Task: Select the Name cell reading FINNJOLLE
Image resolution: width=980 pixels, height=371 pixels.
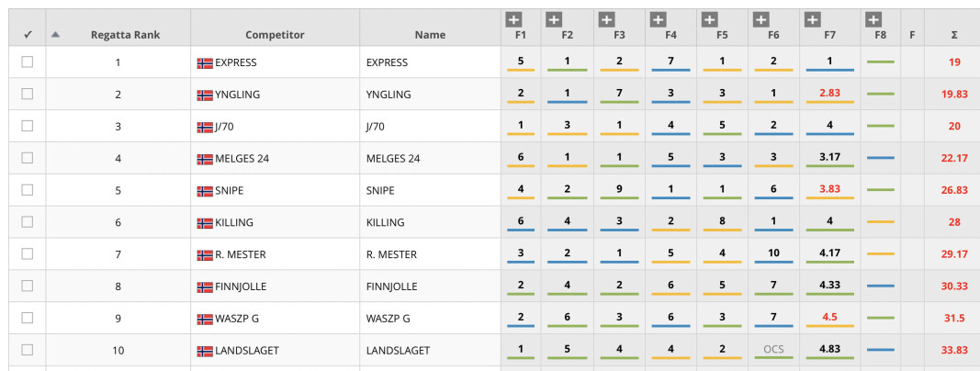Action: click(x=392, y=287)
